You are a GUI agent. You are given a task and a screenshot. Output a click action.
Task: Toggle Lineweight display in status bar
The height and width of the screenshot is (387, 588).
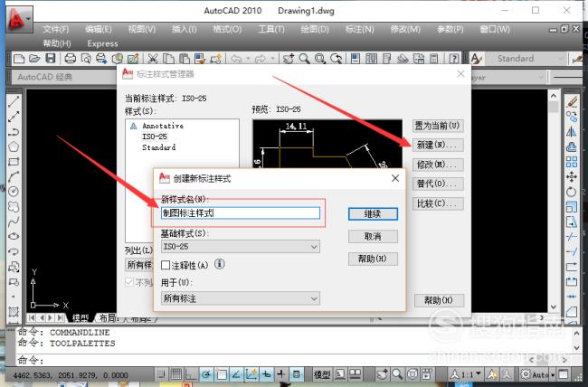(x=281, y=373)
